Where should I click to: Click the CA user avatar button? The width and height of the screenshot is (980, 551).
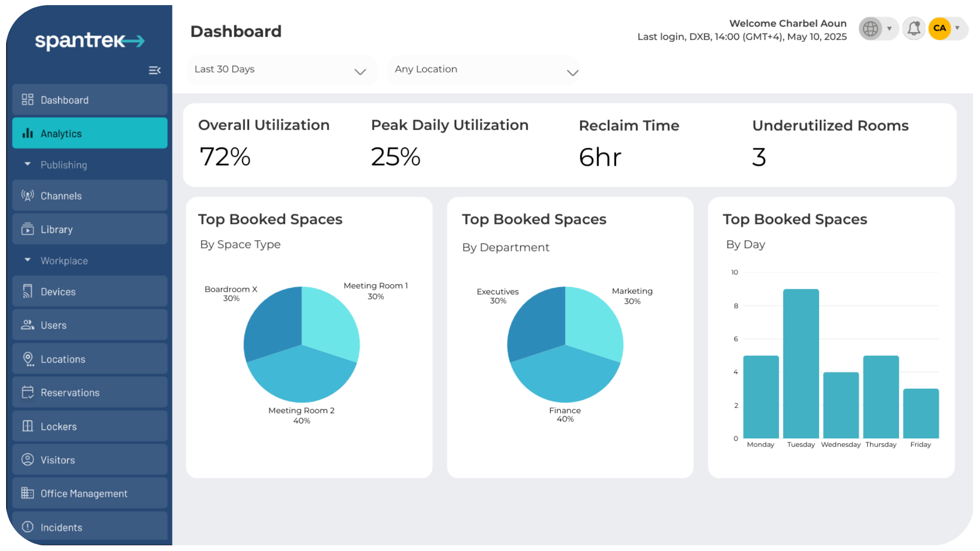(940, 29)
